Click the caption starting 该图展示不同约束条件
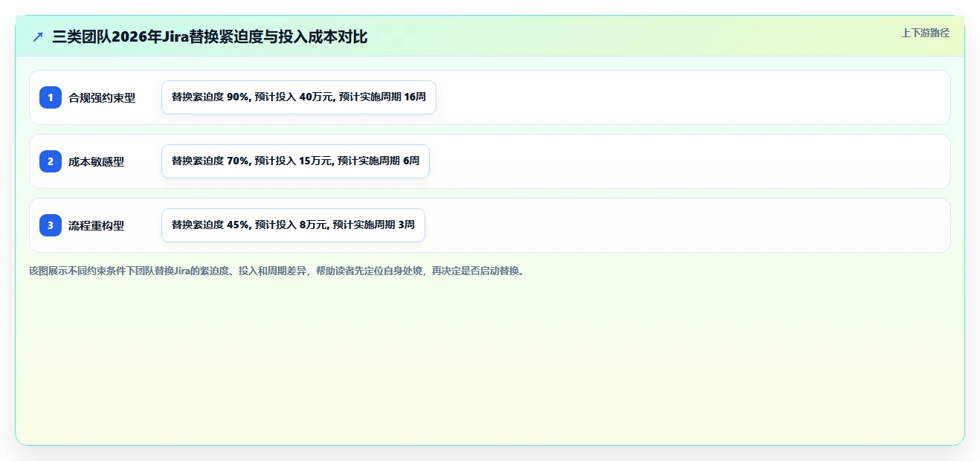This screenshot has width=980, height=461. tap(278, 271)
